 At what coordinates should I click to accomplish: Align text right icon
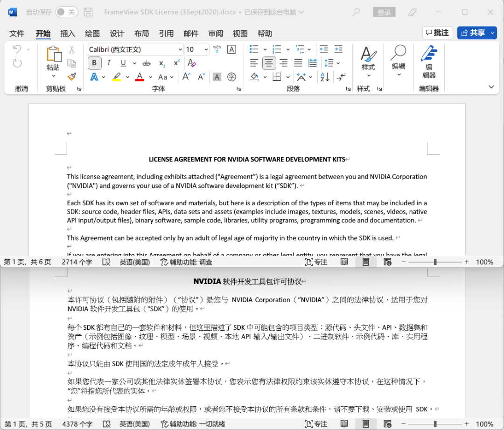284,63
